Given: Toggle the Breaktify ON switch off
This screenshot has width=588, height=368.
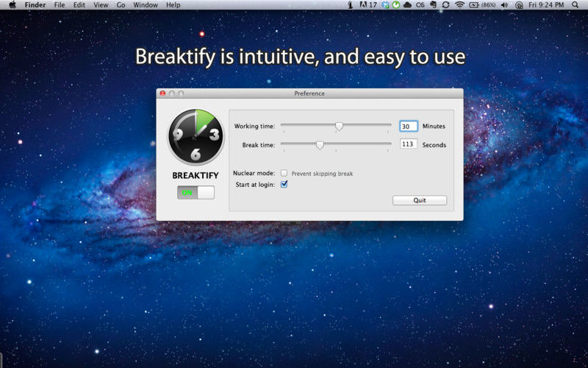Looking at the screenshot, I should [196, 193].
